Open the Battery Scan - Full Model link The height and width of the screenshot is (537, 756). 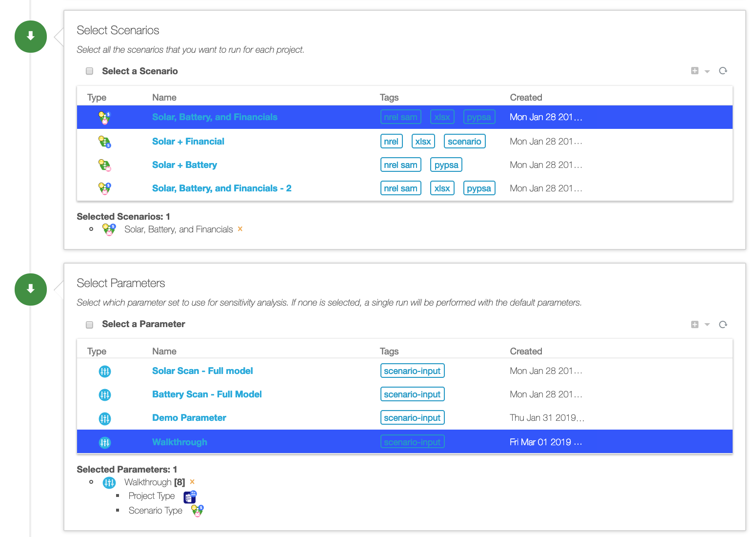[207, 394]
